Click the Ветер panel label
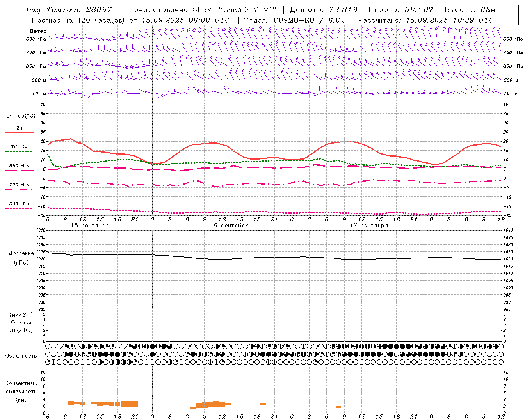 click(38, 31)
